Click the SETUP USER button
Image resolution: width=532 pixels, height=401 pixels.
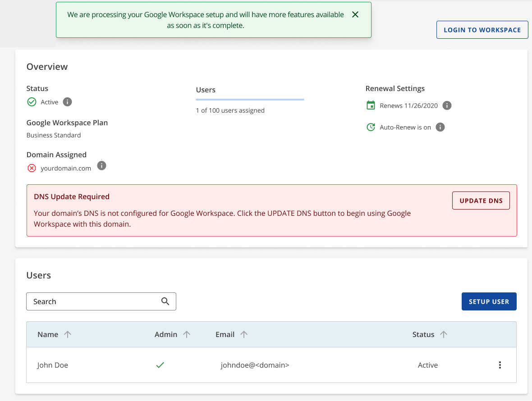pyautogui.click(x=489, y=301)
